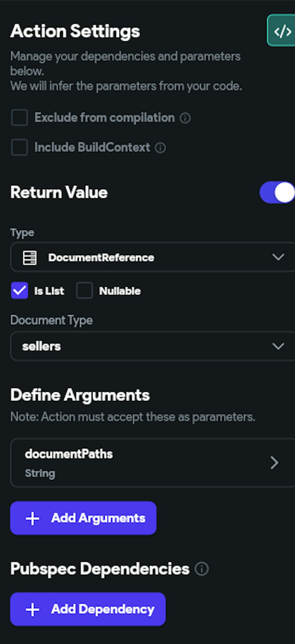
Task: Enable Exclude from compilation checkbox
Action: point(19,118)
